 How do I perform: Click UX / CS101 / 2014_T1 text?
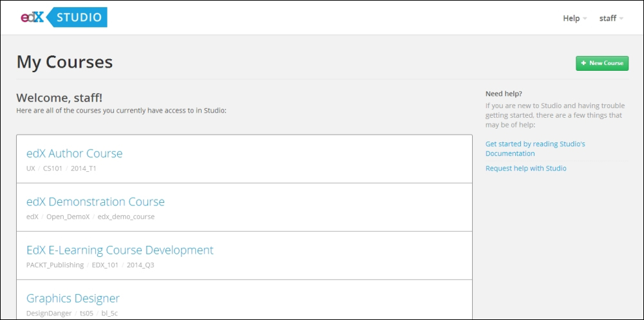point(61,168)
